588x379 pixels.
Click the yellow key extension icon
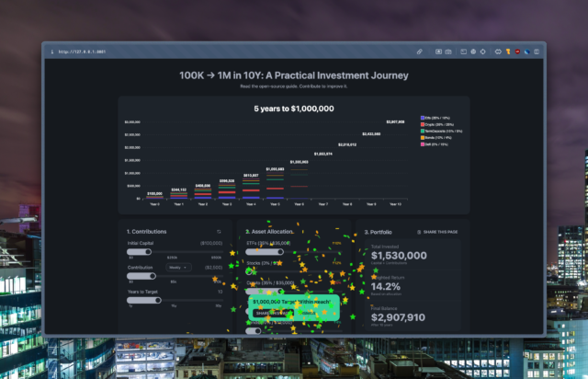click(x=507, y=52)
